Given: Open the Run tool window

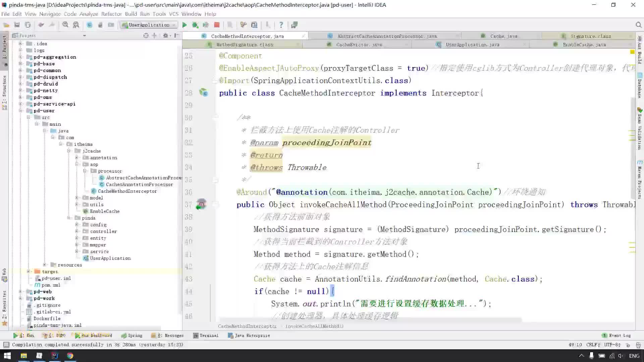Looking at the screenshot, I should point(23,336).
